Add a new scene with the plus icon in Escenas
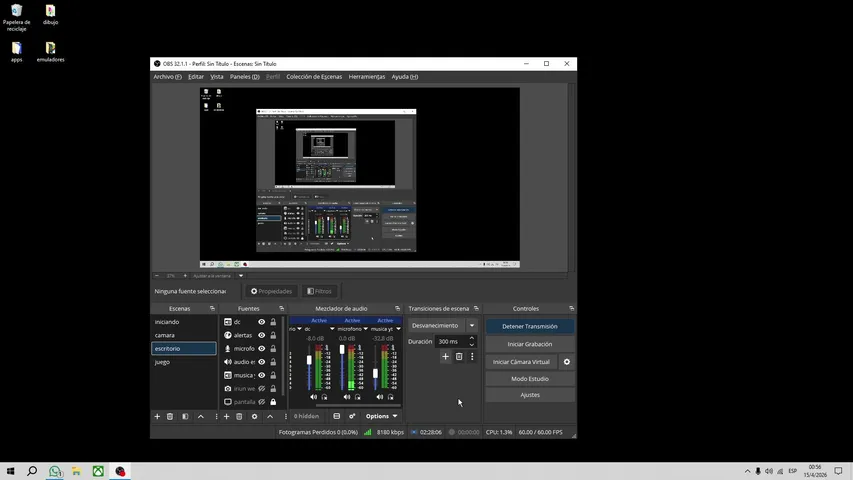The image size is (853, 480). tap(157, 416)
